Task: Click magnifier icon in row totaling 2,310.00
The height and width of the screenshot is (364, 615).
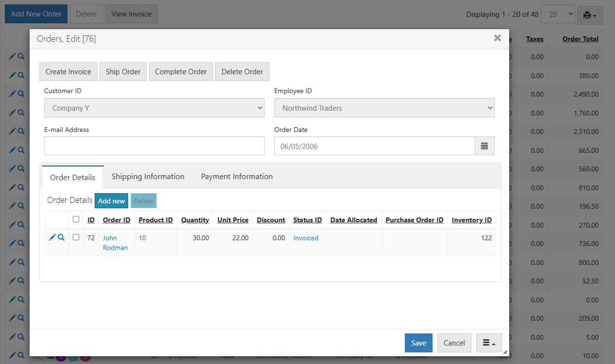Action: (21, 132)
